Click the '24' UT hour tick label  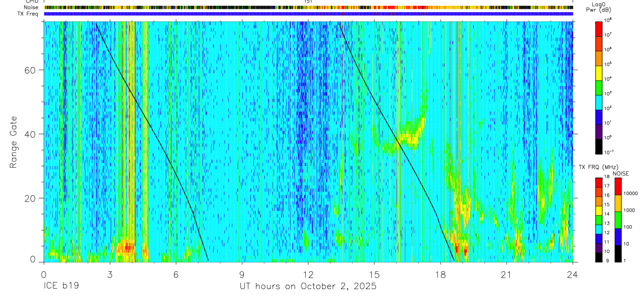(573, 274)
